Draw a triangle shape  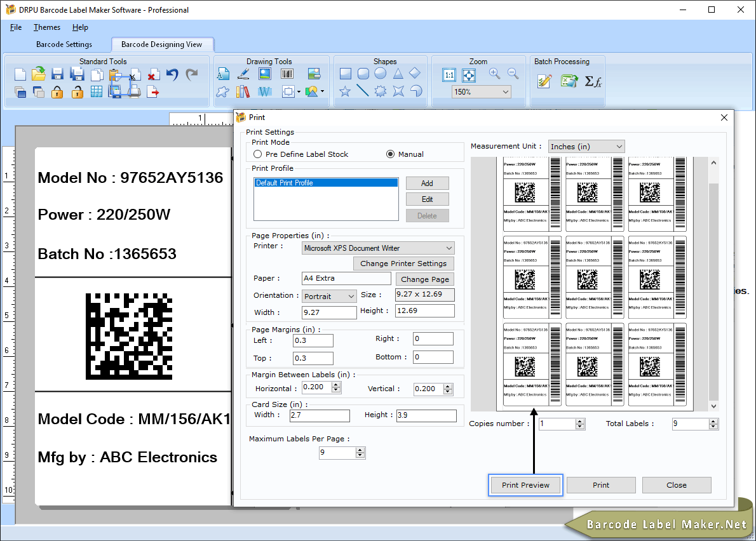(398, 73)
